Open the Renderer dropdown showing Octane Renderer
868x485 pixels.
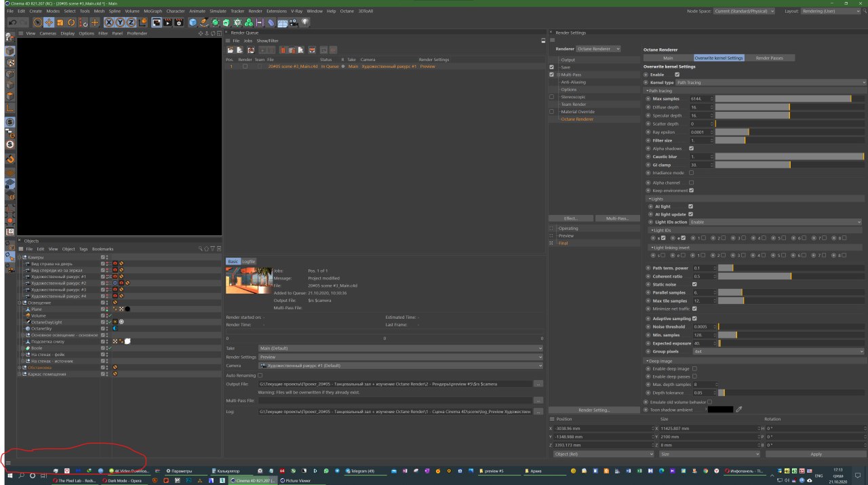pyautogui.click(x=598, y=49)
